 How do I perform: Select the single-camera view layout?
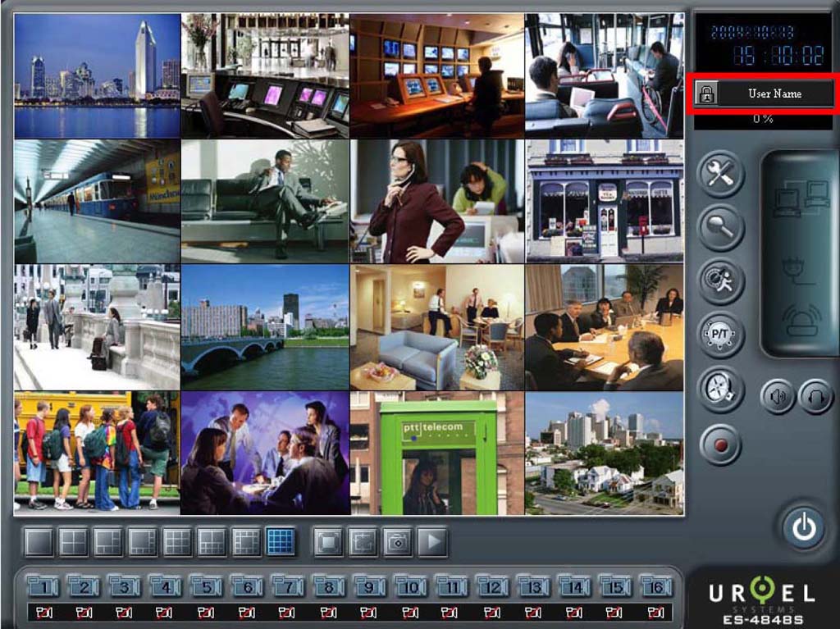coord(39,542)
